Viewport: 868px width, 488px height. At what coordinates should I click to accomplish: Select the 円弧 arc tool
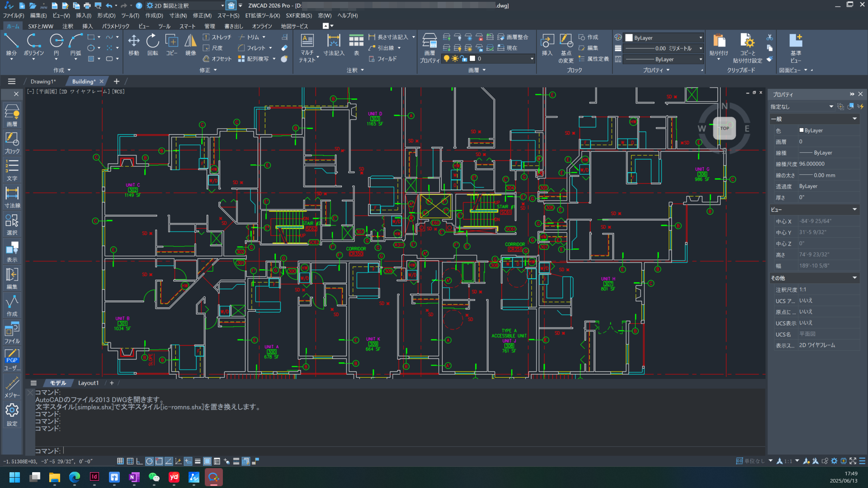tap(75, 45)
